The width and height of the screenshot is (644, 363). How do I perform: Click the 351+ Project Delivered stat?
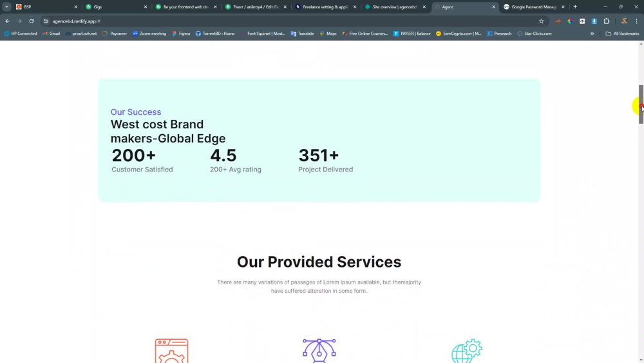tap(325, 160)
